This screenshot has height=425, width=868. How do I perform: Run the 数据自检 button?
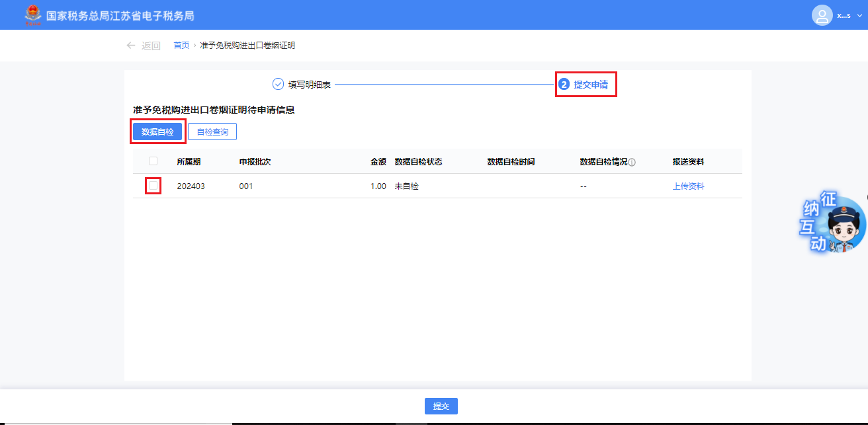tap(157, 132)
